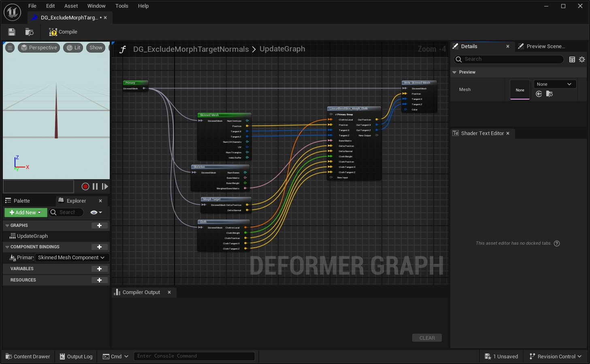590x364 pixels.
Task: Open the Skinned Mesh Component dropdown
Action: [x=71, y=258]
